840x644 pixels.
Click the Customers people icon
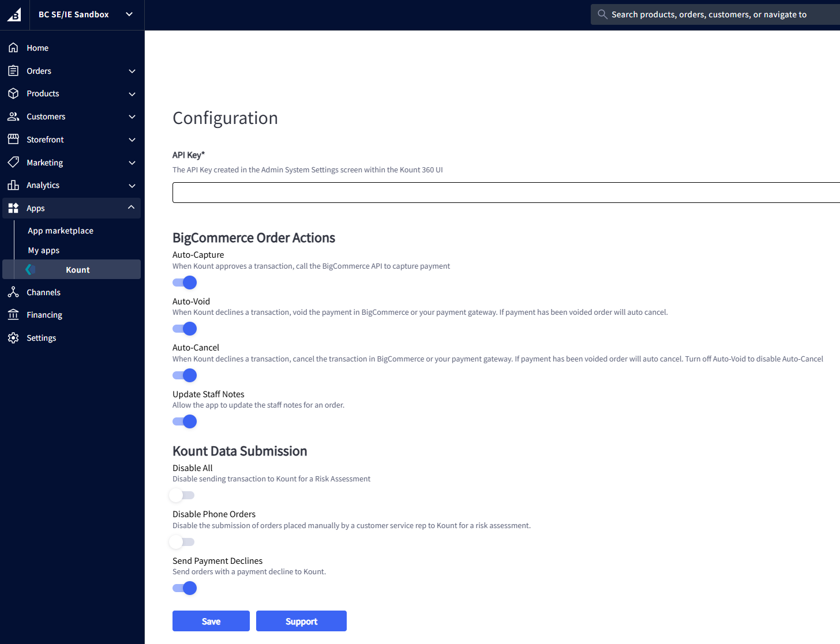[13, 116]
